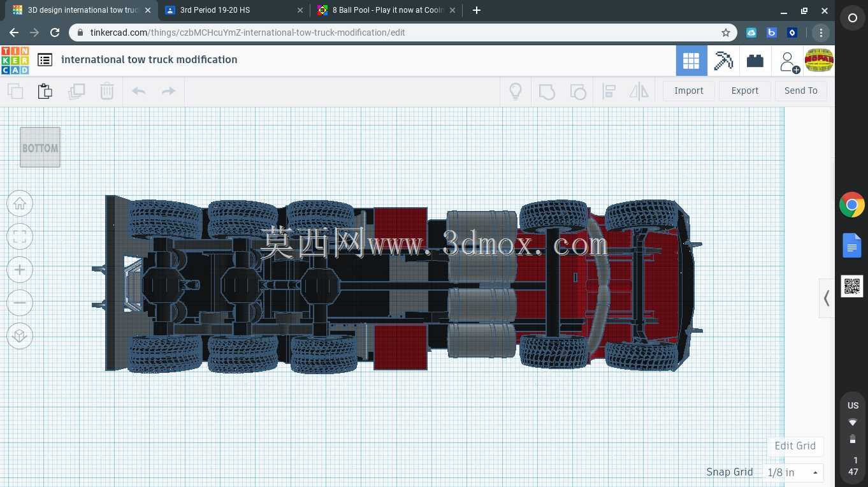This screenshot has width=868, height=487.
Task: Toggle Show all lightbulb icon
Action: 516,91
